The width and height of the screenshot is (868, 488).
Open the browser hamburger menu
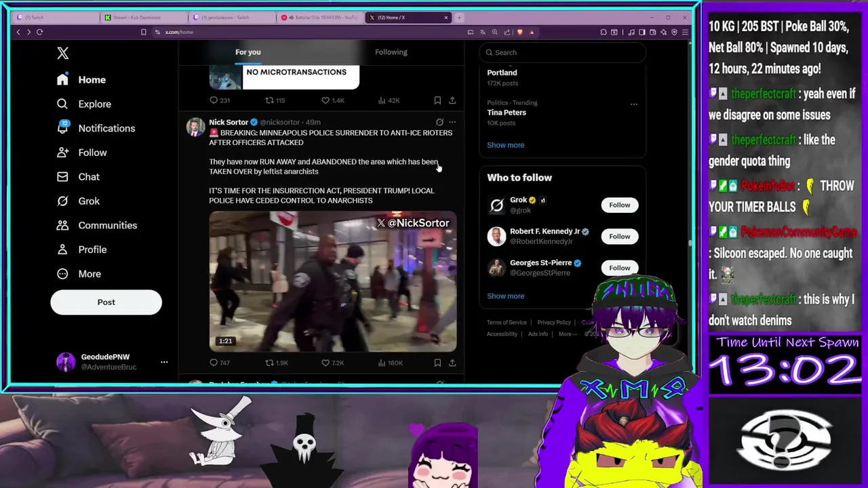click(x=685, y=32)
